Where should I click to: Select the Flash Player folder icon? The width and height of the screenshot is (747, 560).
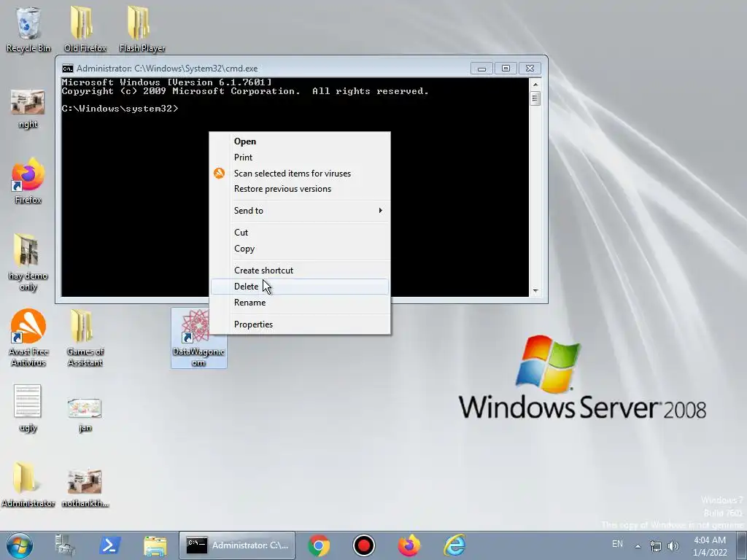point(142,29)
